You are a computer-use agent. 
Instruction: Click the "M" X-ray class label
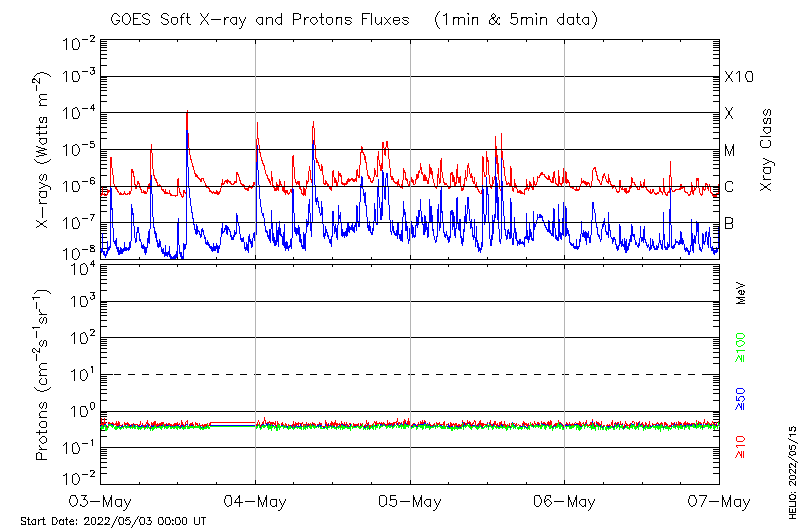click(730, 150)
